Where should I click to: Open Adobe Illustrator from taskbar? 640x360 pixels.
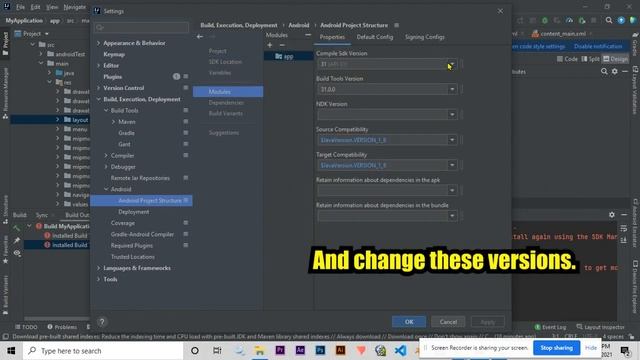[340, 350]
